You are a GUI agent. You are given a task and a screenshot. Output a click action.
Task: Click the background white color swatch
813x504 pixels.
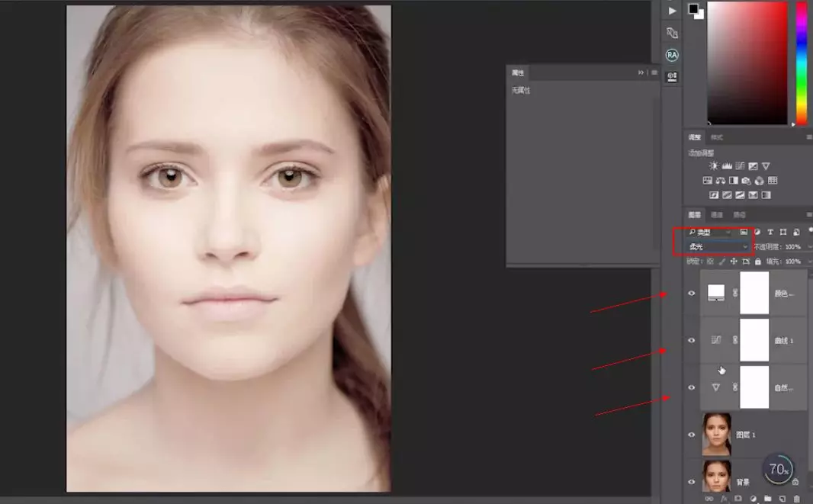pyautogui.click(x=701, y=15)
